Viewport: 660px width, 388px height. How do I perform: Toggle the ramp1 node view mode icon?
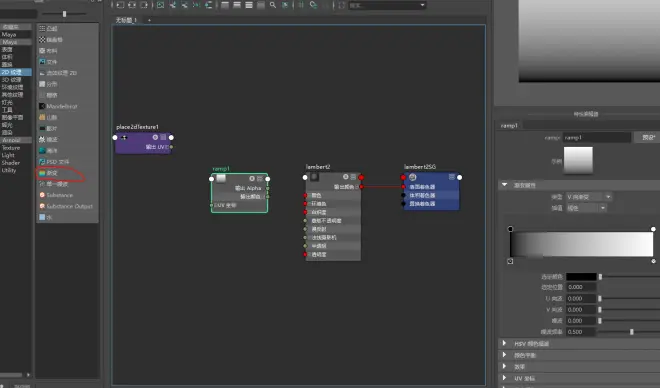point(260,178)
